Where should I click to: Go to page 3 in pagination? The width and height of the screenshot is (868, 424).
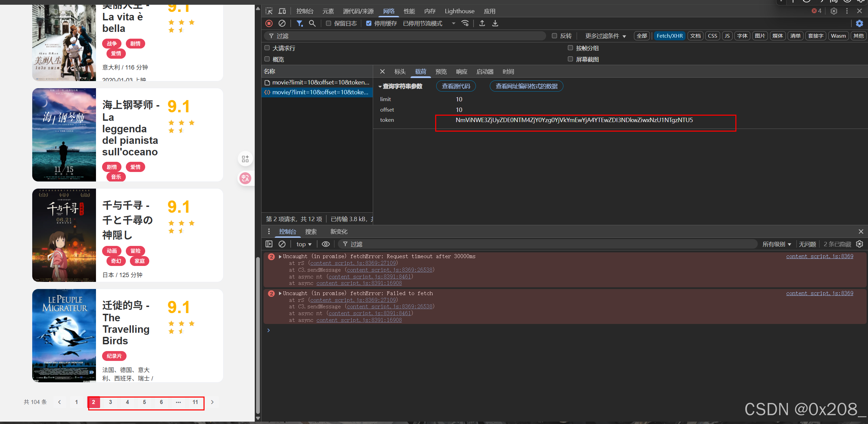click(x=110, y=402)
